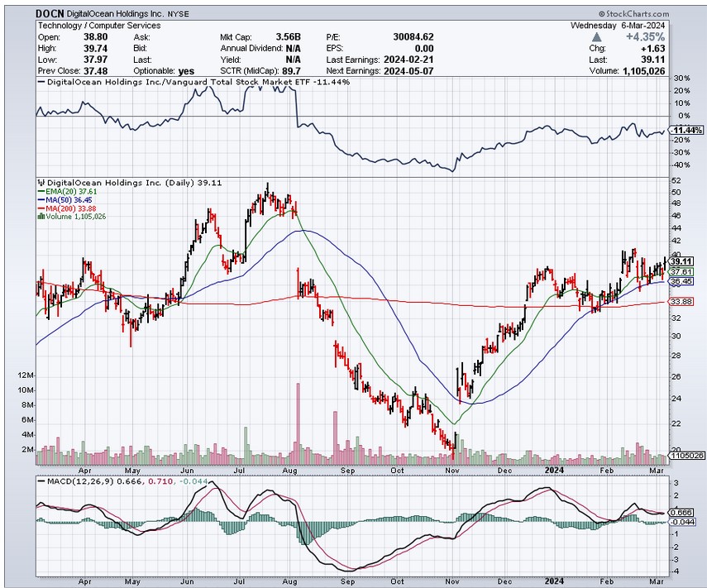Click the DOCN ticker symbol heading
The height and width of the screenshot is (588, 707).
(50, 14)
